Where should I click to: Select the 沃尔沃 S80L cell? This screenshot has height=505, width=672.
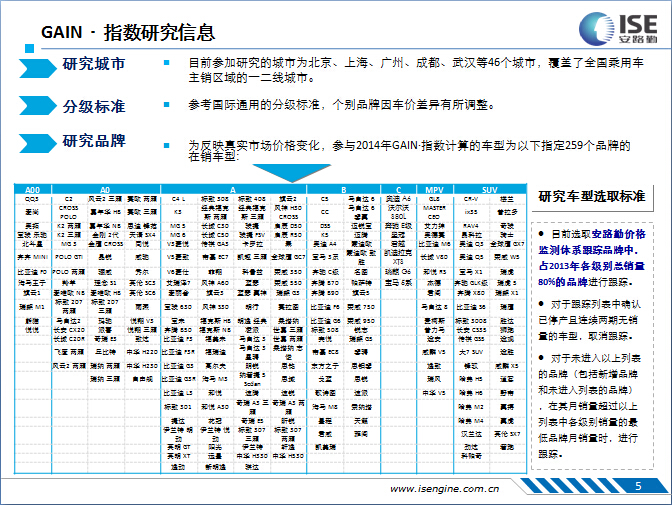point(398,212)
